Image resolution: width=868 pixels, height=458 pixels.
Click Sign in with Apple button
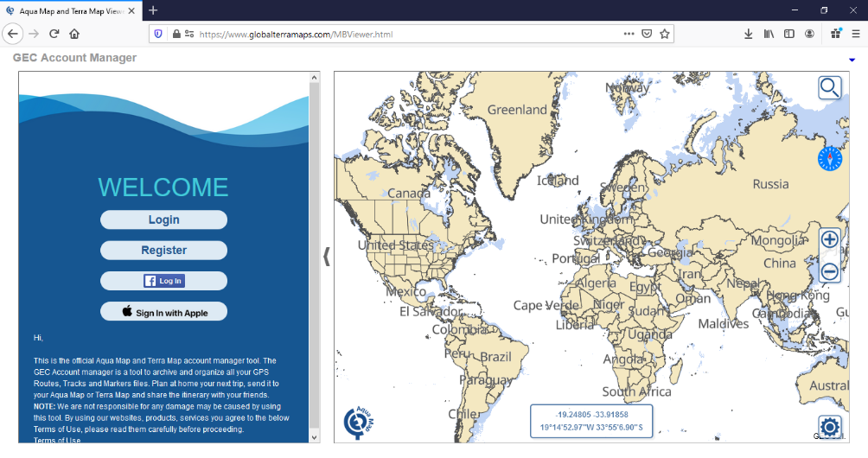164,311
